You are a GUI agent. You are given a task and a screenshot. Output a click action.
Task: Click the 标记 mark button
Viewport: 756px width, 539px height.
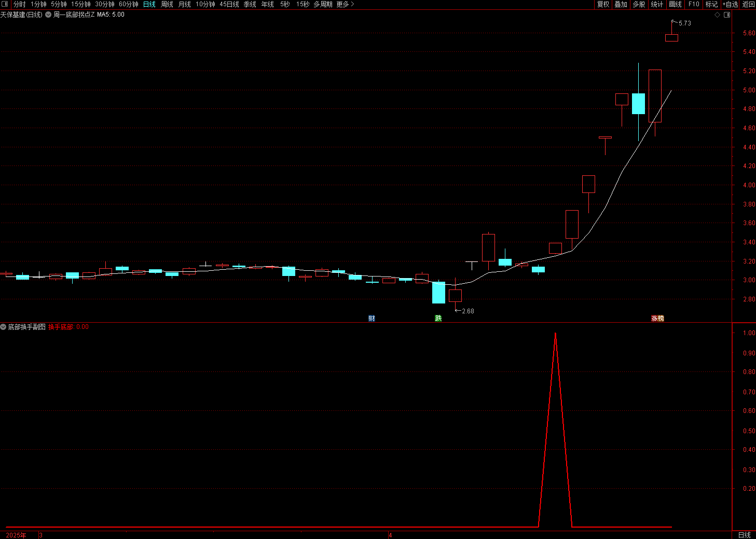[x=711, y=4]
